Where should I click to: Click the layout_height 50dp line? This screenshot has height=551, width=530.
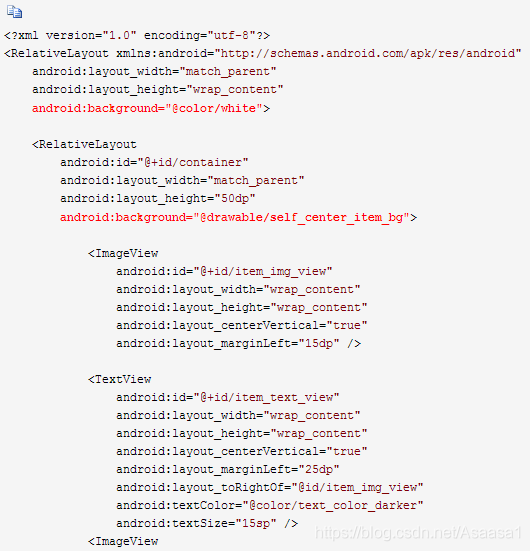(158, 199)
